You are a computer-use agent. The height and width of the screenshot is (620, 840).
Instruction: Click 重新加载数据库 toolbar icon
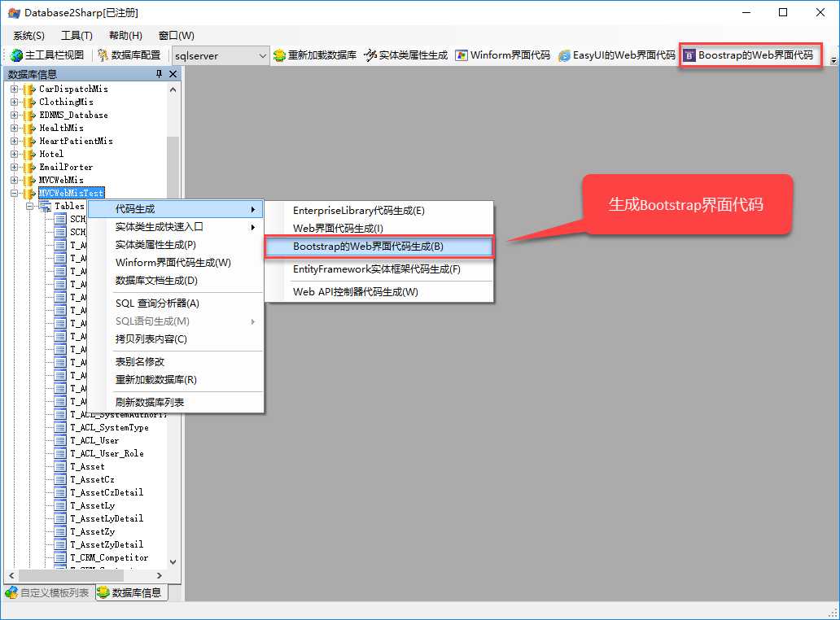click(279, 55)
